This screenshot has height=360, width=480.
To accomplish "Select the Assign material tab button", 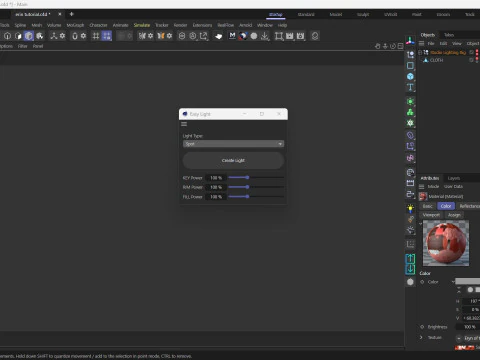I will pos(454,215).
